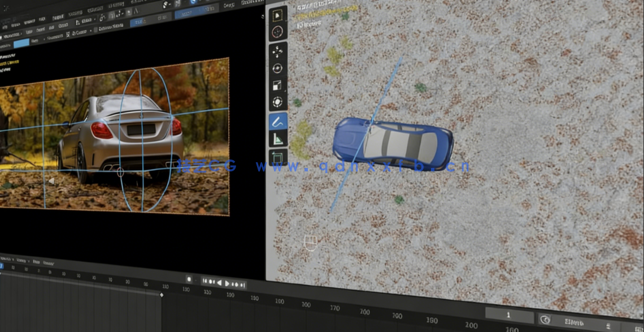
Task: Pick the Rotate tool
Action: click(x=277, y=68)
